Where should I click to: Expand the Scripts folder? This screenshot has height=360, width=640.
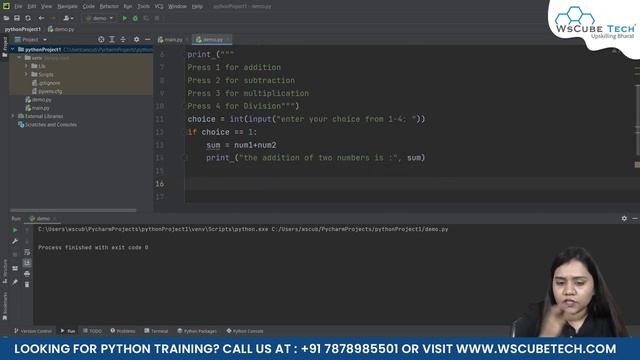pyautogui.click(x=27, y=74)
